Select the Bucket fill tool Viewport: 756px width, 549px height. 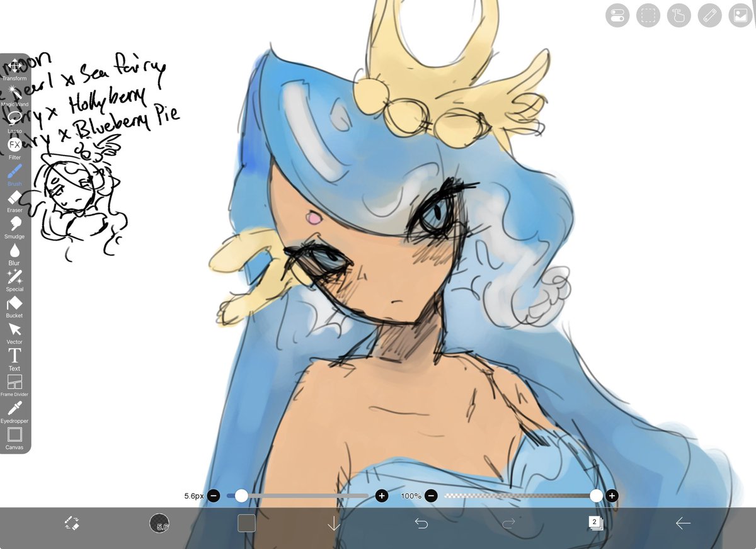pyautogui.click(x=14, y=307)
